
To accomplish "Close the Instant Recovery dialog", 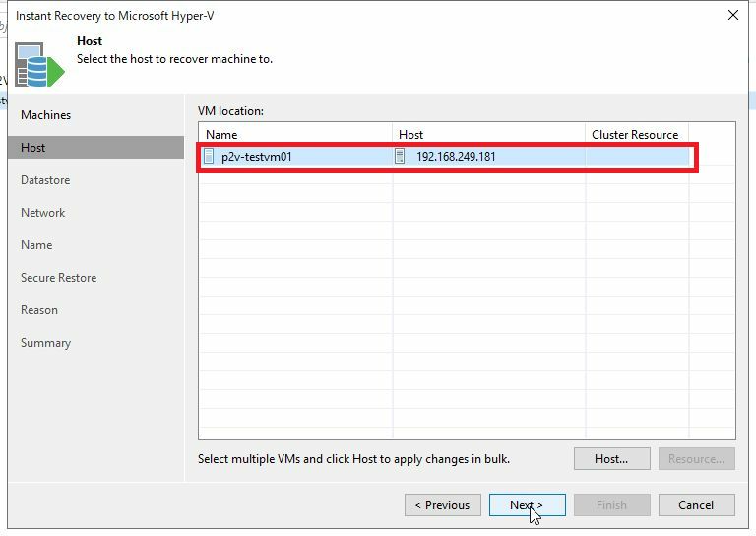I will (732, 16).
